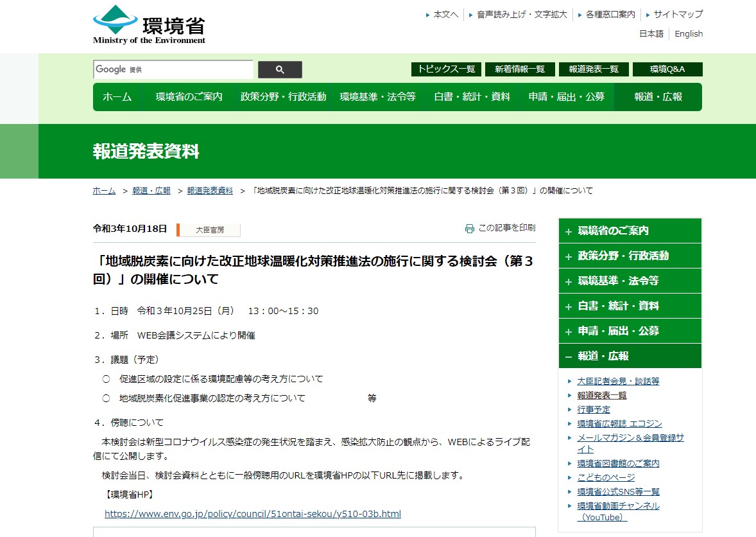Image resolution: width=756 pixels, height=537 pixels.
Task: Expand the 環境基準・法令等 sidebar section
Action: [x=630, y=281]
